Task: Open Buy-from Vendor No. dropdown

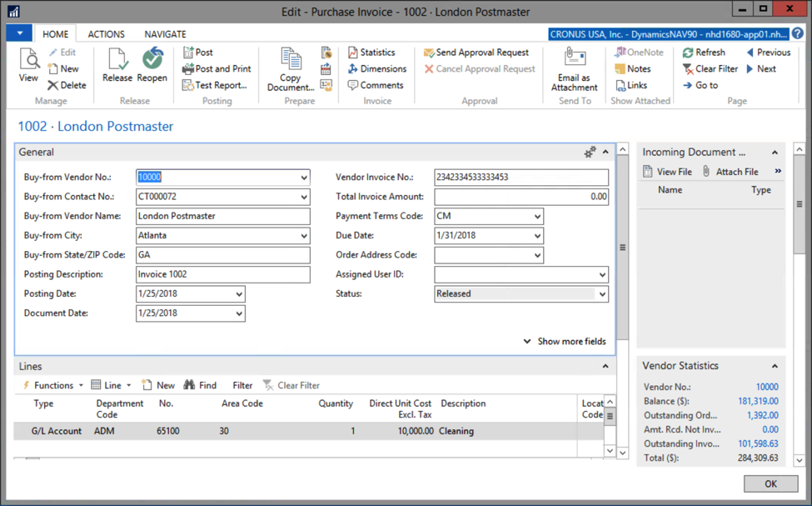Action: coord(304,178)
